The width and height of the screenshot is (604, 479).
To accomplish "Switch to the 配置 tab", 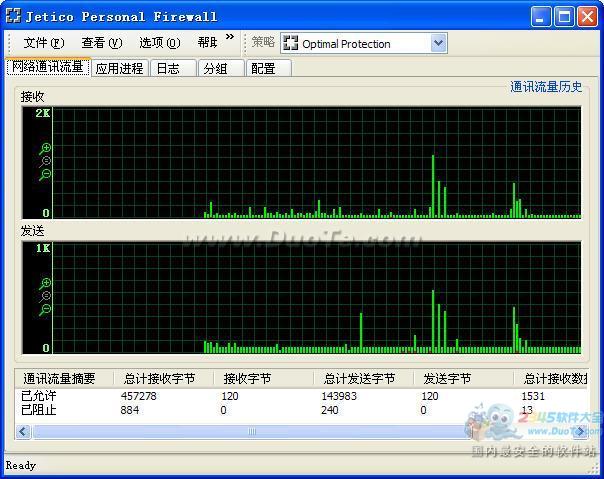I will [263, 68].
